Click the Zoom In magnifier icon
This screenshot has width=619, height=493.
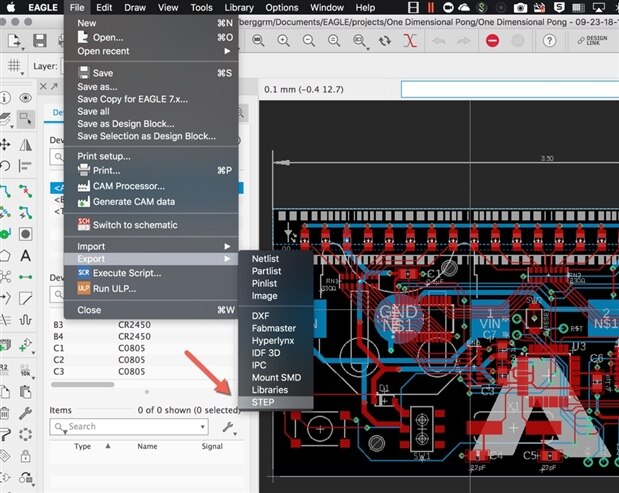point(283,40)
